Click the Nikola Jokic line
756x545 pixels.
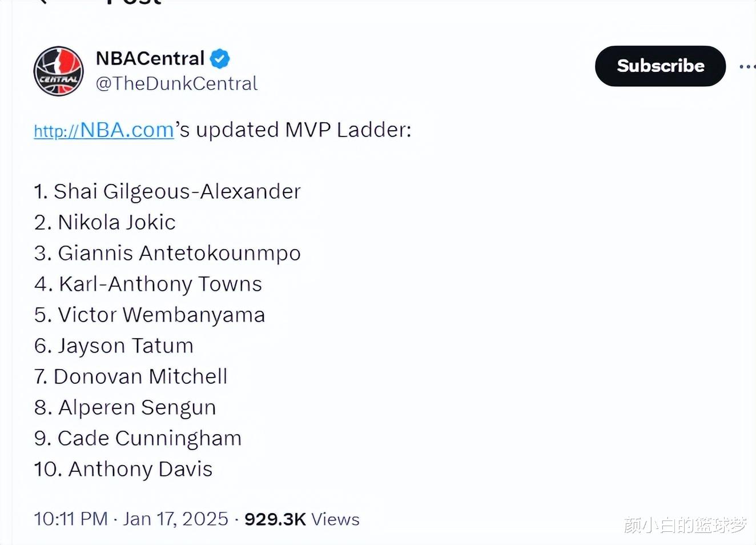[x=105, y=222]
